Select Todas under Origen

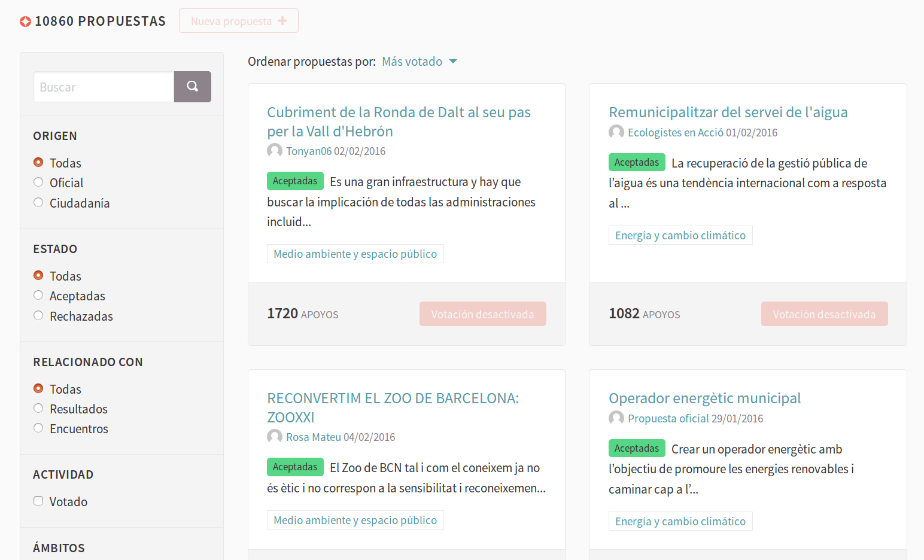click(38, 162)
